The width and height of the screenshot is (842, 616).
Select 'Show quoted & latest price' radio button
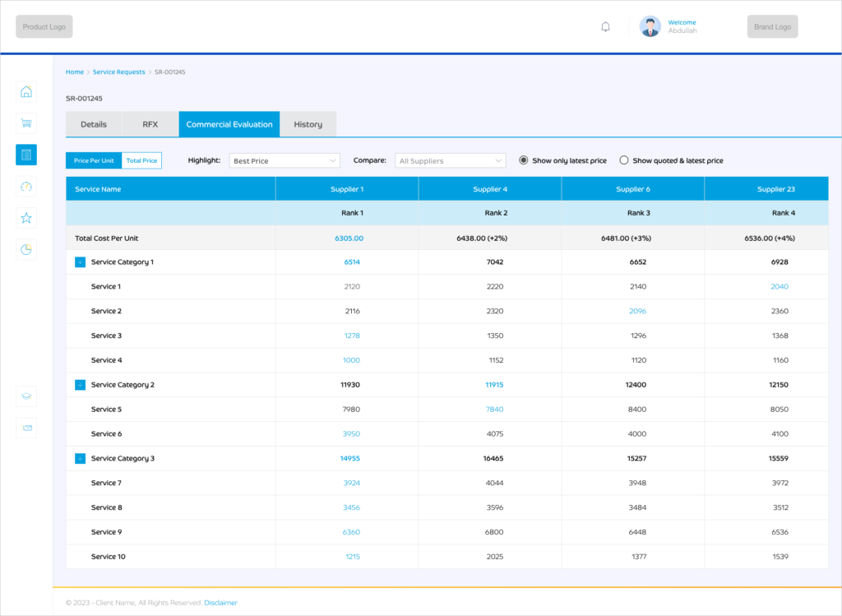(624, 160)
